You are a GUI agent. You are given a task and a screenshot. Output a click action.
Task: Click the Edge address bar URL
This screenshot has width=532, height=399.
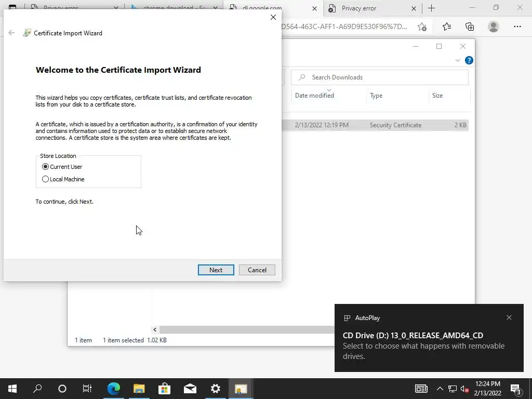(x=344, y=26)
